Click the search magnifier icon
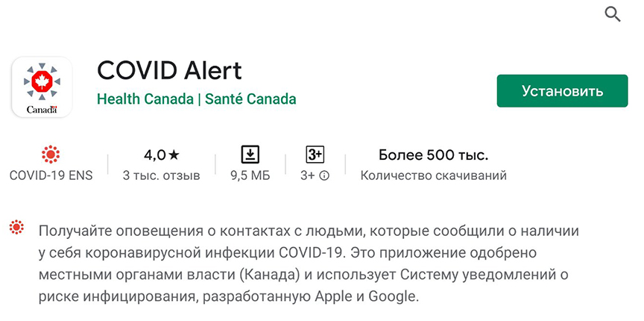The height and width of the screenshot is (321, 644). coord(612,14)
